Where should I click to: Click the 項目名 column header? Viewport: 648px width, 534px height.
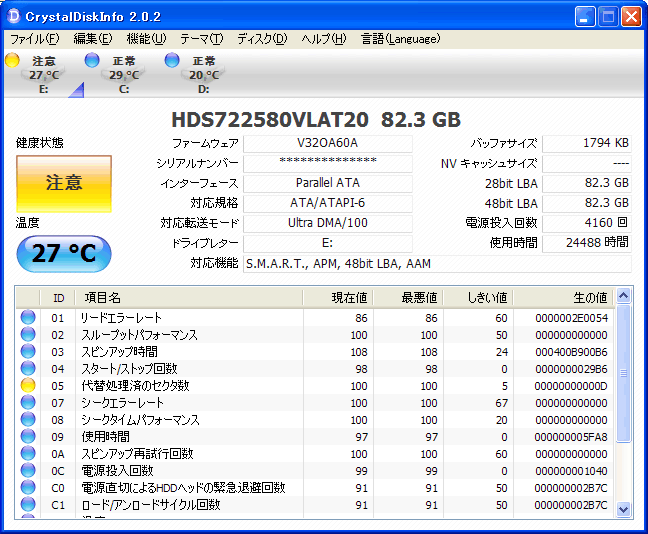(189, 298)
